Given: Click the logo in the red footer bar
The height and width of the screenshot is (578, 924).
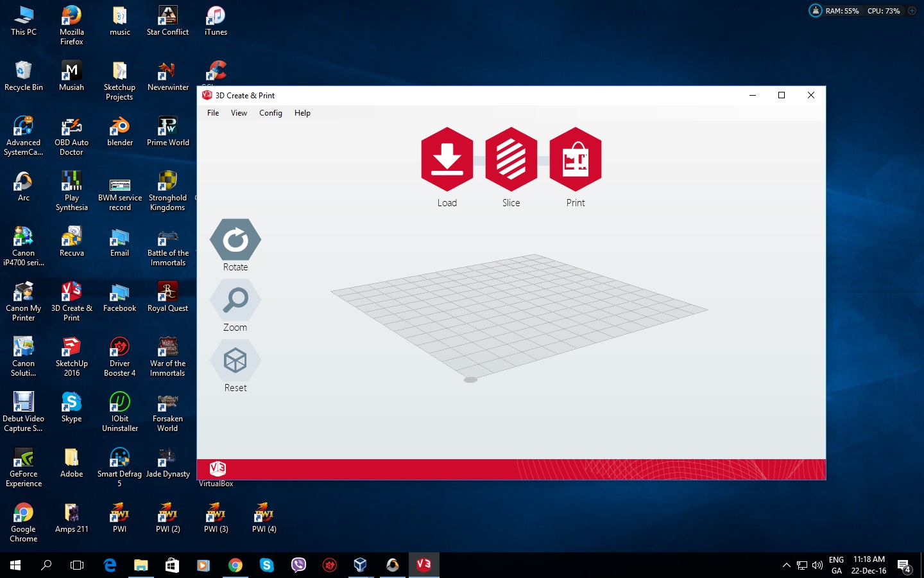Looking at the screenshot, I should [x=218, y=469].
